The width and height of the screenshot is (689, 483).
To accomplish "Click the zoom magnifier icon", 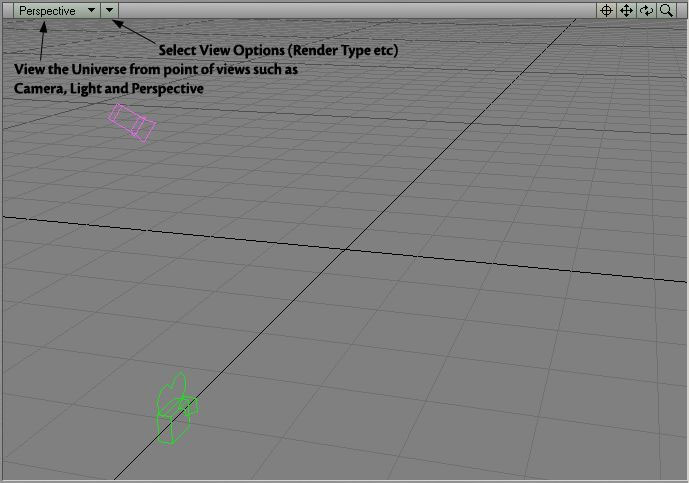I will coord(666,11).
